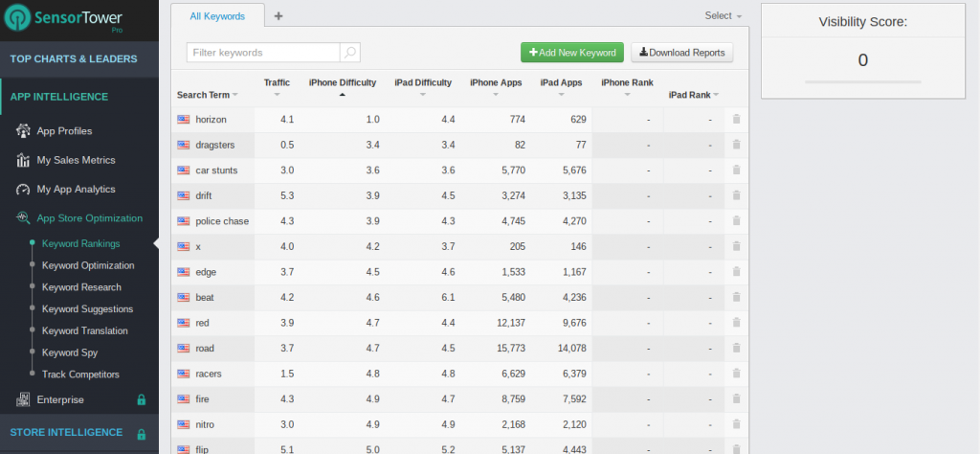Click trash icon for drift keyword
Screen dimensions: 980x454
point(736,196)
